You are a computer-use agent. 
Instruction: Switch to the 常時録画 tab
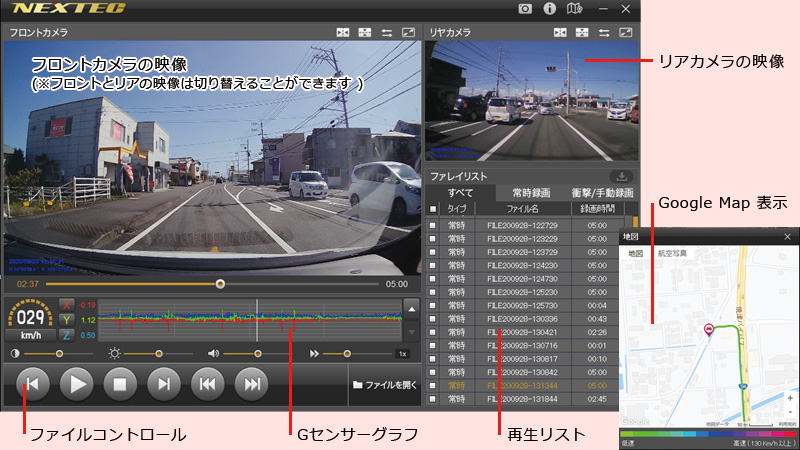[533, 192]
